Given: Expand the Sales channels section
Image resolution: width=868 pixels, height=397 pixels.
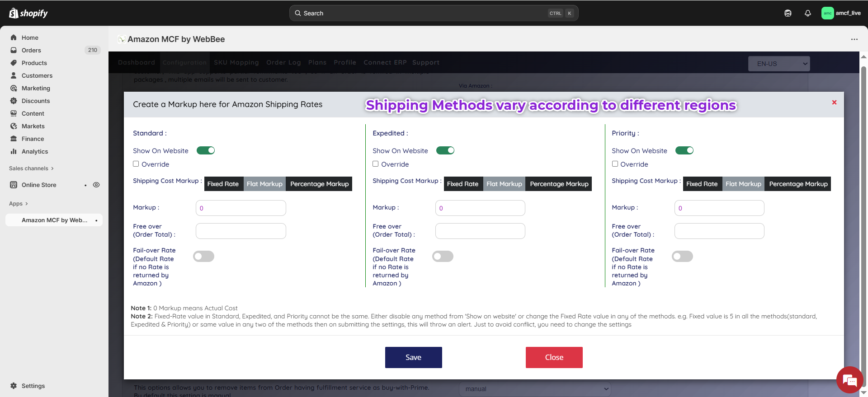Looking at the screenshot, I should (x=31, y=168).
